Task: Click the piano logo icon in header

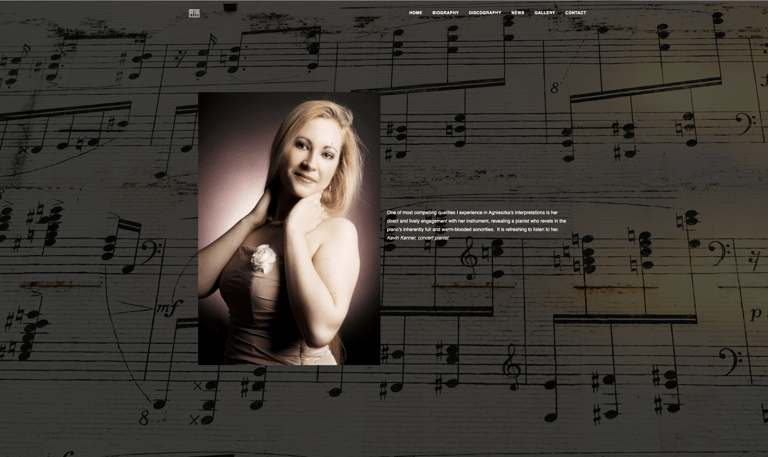Action: point(194,13)
